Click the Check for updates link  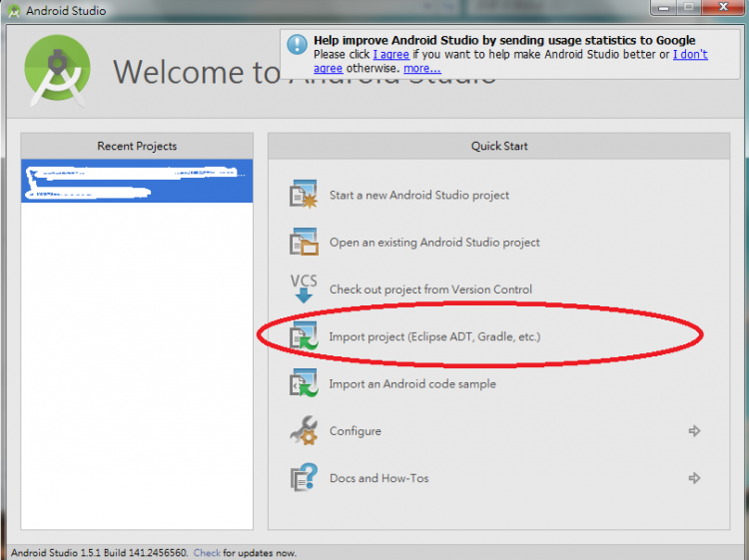pos(207,553)
